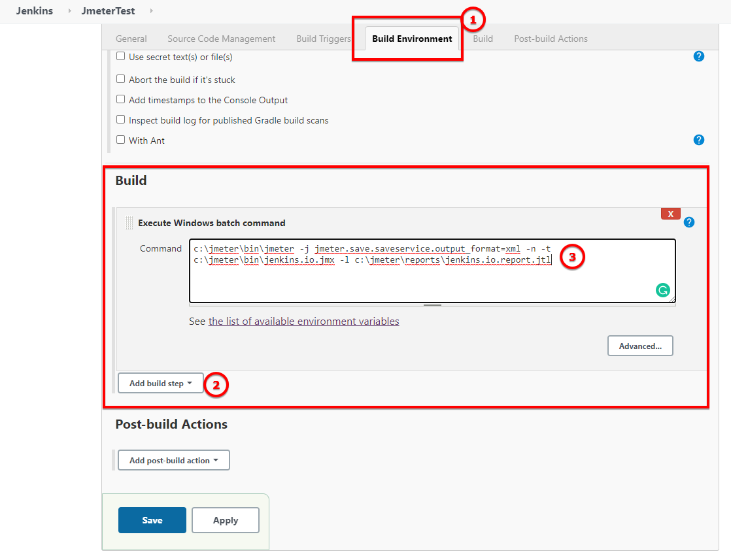Open help for the With Ant option
Viewport: 731px width, 560px height.
(x=699, y=139)
